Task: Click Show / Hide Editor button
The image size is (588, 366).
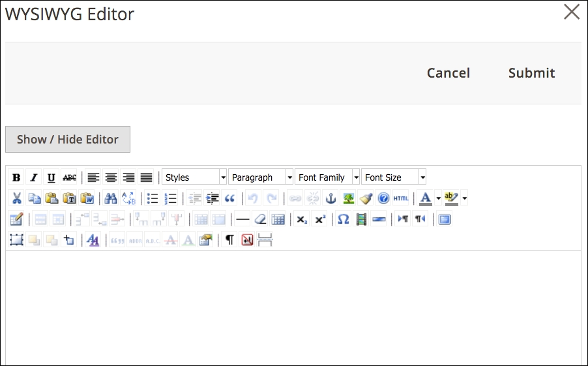Action: 68,139
